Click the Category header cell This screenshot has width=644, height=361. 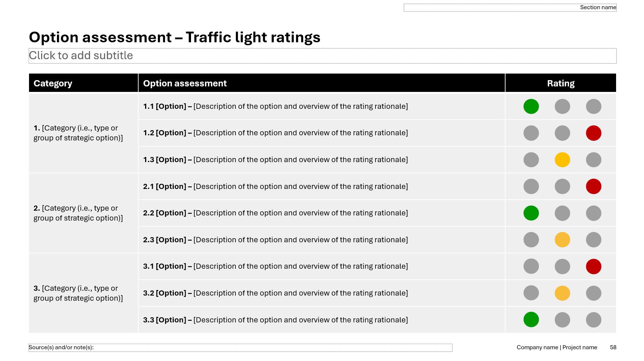point(83,83)
